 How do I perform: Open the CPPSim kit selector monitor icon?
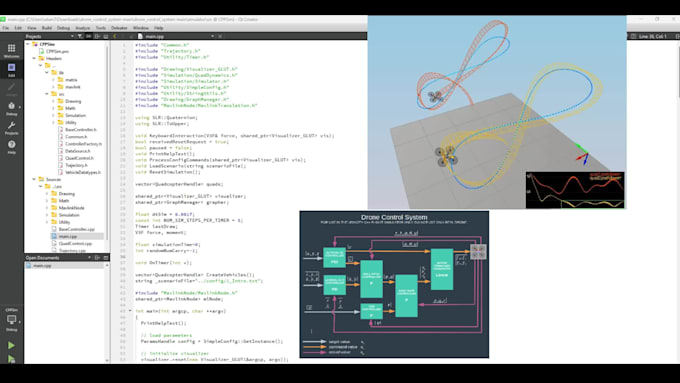(11, 320)
